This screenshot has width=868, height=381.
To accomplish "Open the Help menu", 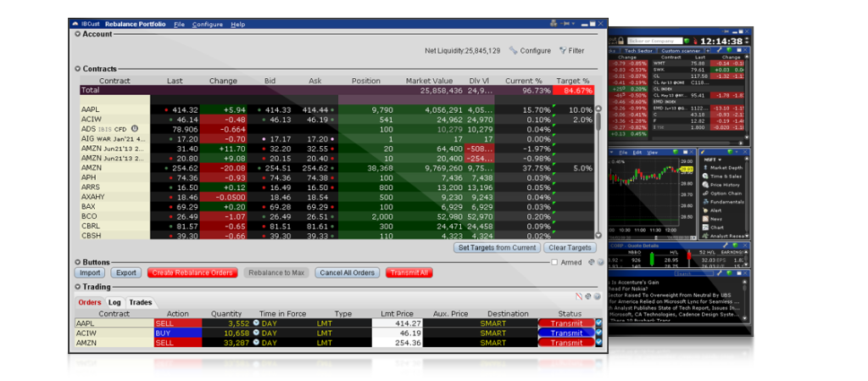I will point(238,25).
